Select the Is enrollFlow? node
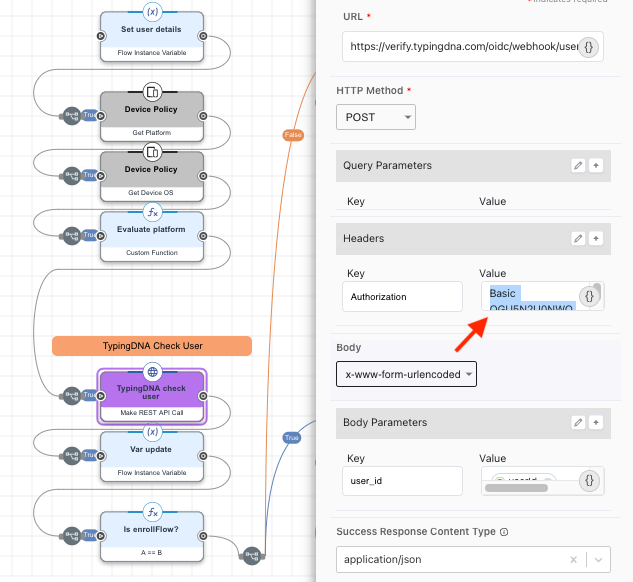 coord(152,536)
